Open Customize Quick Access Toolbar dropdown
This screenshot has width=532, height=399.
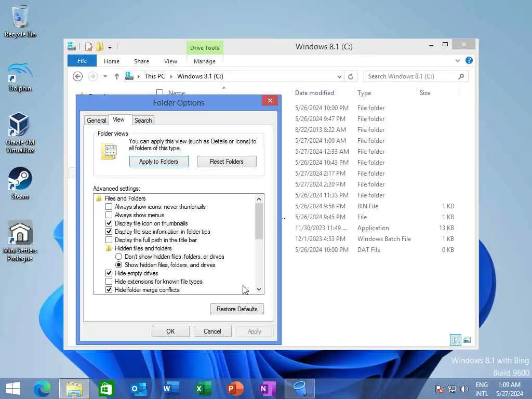point(110,47)
